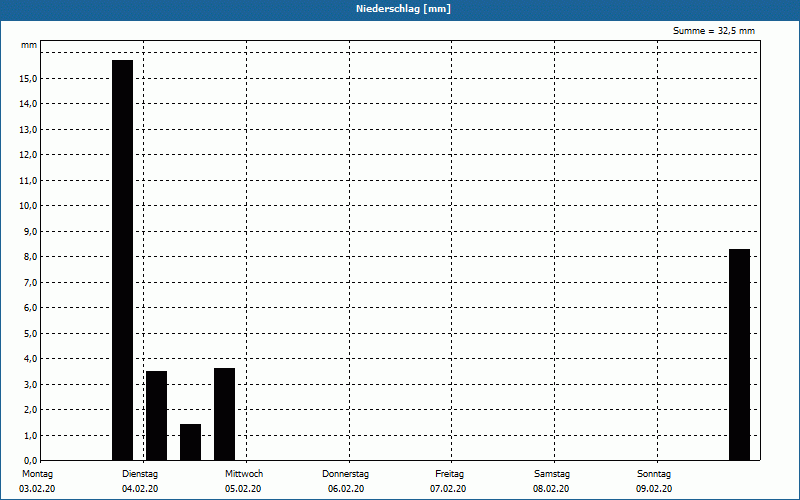Select the Summe = 32,5 mm label
This screenshot has height=500, width=800.
pyautogui.click(x=714, y=31)
